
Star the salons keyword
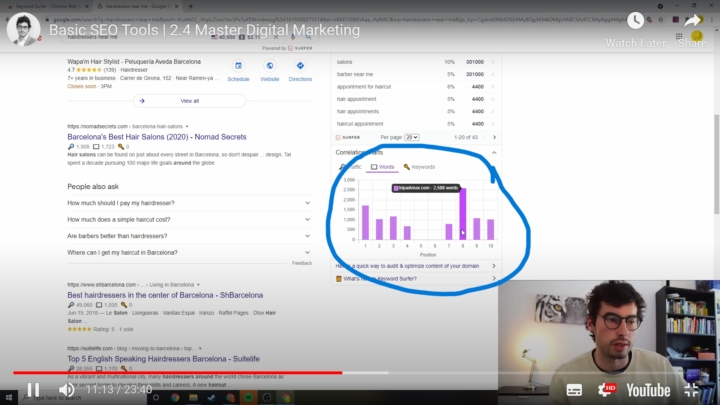pos(493,62)
